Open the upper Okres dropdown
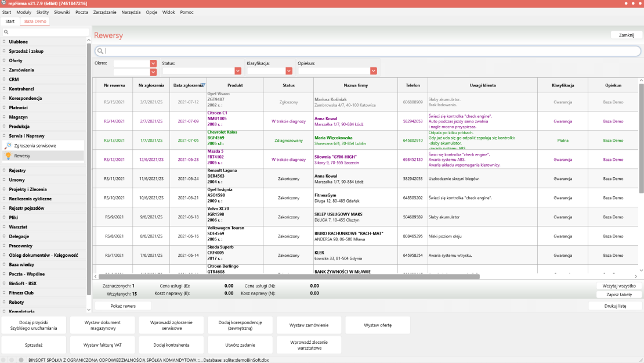Image resolution: width=644 pixels, height=363 pixels. pos(153,63)
